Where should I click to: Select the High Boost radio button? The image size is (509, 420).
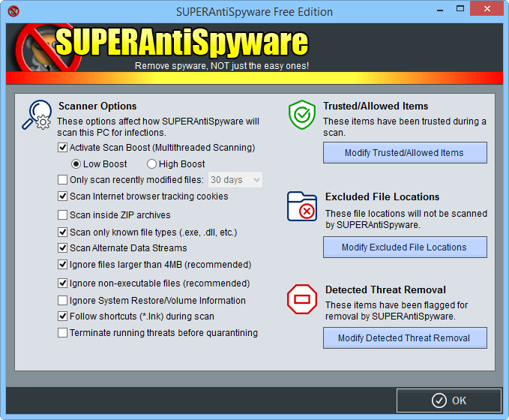pyautogui.click(x=151, y=164)
